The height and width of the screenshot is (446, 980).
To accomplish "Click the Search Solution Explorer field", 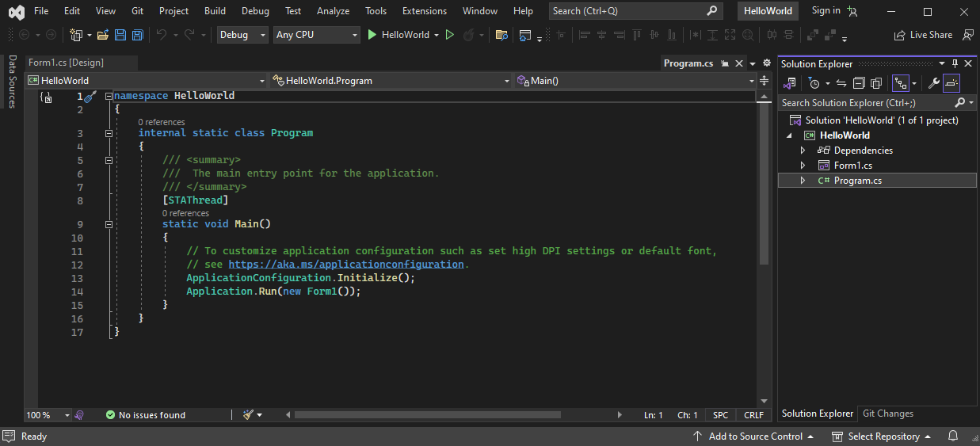I will tap(864, 103).
